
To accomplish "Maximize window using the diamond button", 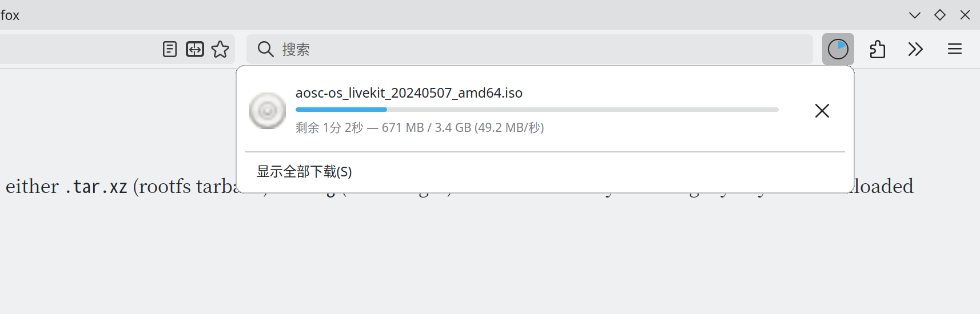I will coord(940,15).
